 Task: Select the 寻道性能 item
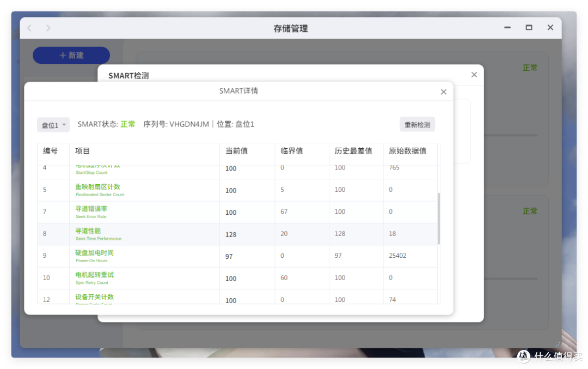pos(88,231)
